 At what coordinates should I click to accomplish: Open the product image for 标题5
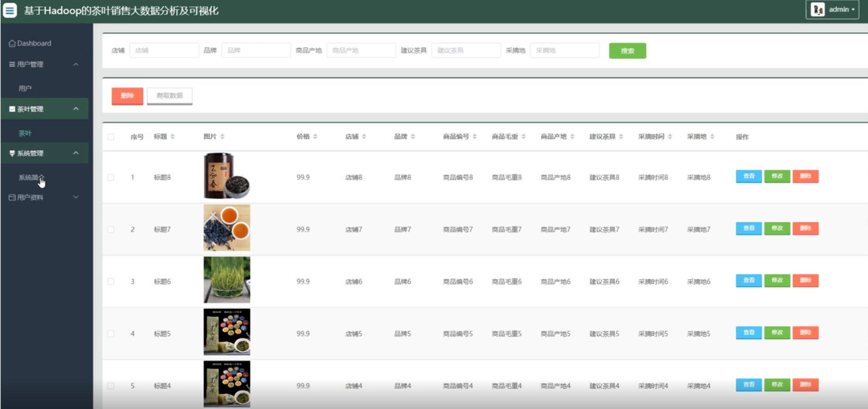point(227,332)
